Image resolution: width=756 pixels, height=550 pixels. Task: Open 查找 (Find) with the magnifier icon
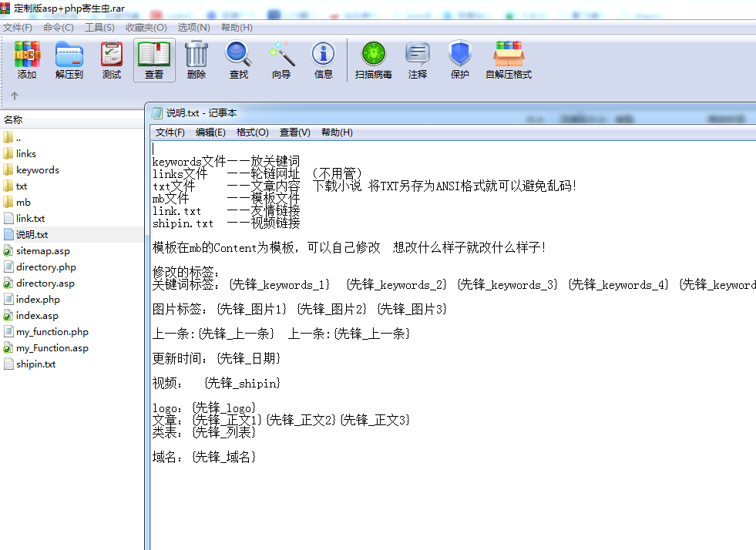pyautogui.click(x=238, y=60)
